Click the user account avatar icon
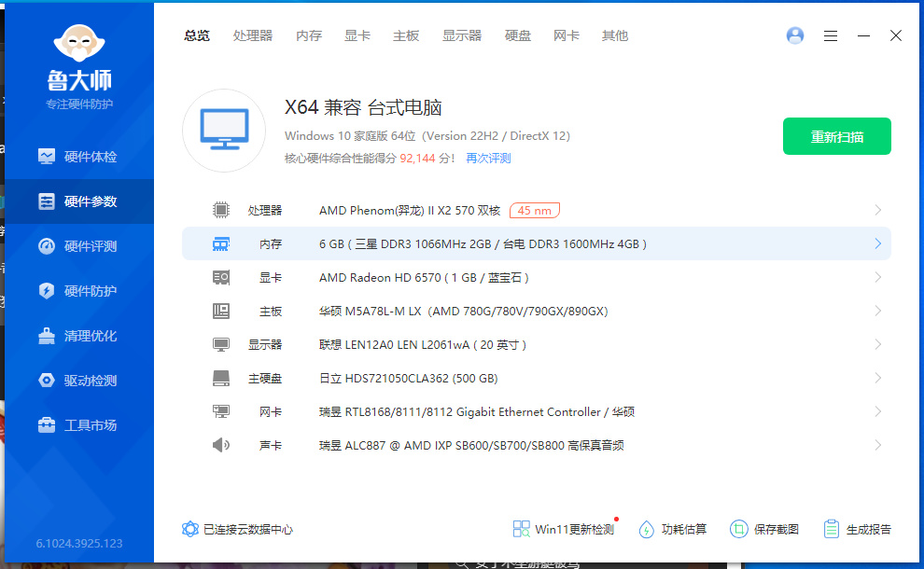The image size is (924, 569). tap(795, 36)
